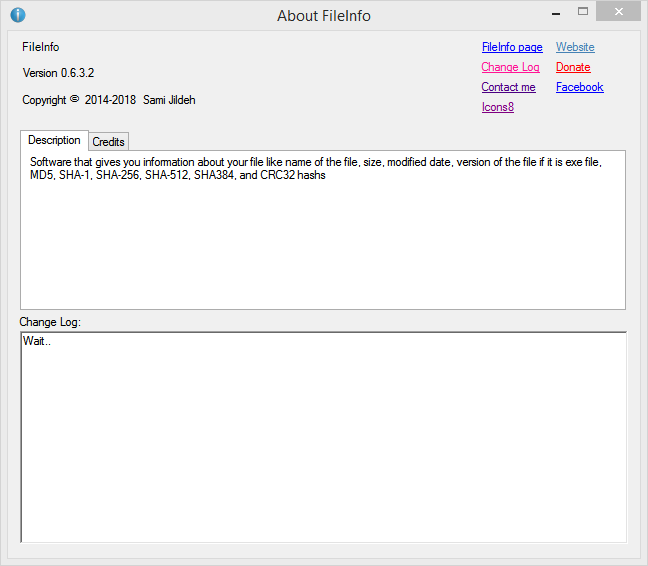The image size is (648, 566).
Task: Switch to the Credits tab
Action: pos(108,142)
